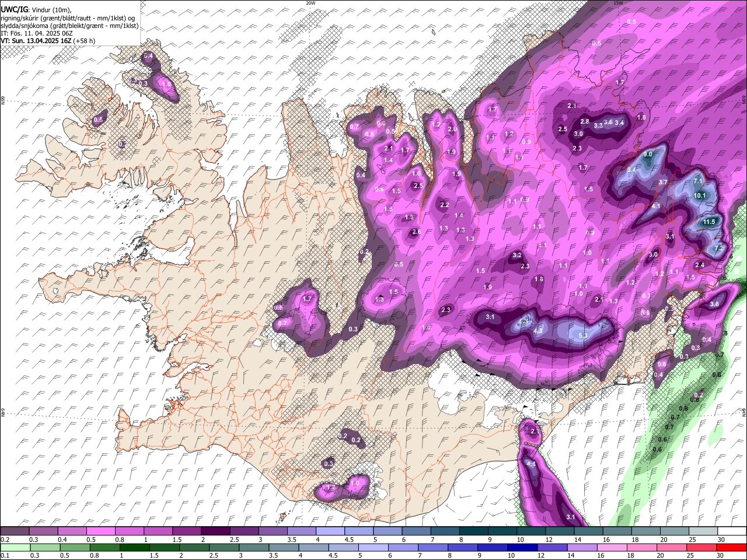Click the 15W longitude label
The image size is (747, 560).
[x=618, y=3]
